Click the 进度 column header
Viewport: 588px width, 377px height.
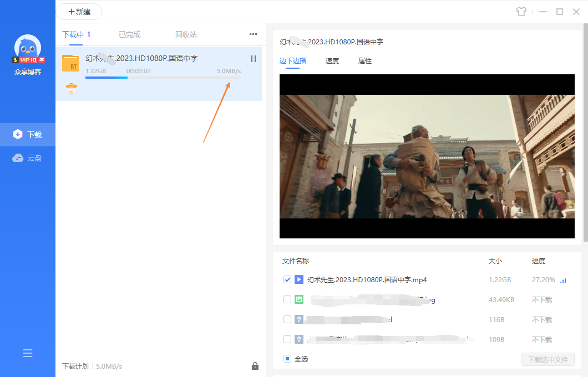(539, 261)
